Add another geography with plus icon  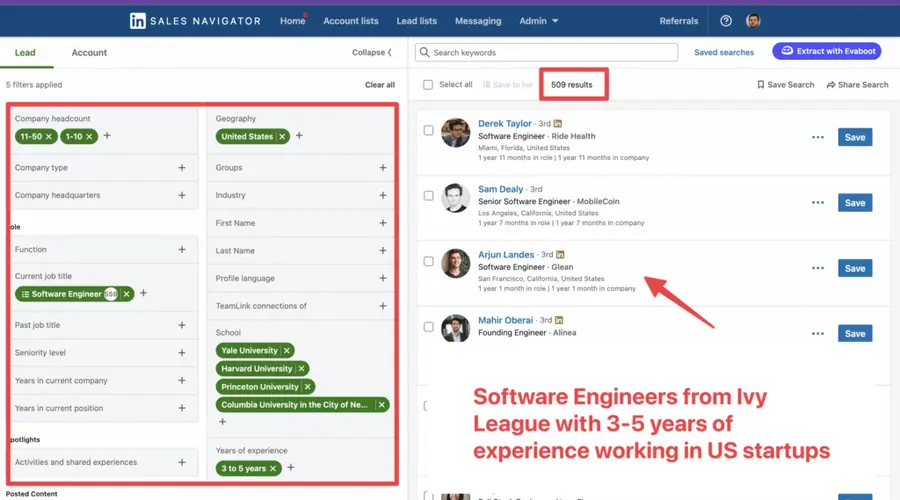point(299,136)
